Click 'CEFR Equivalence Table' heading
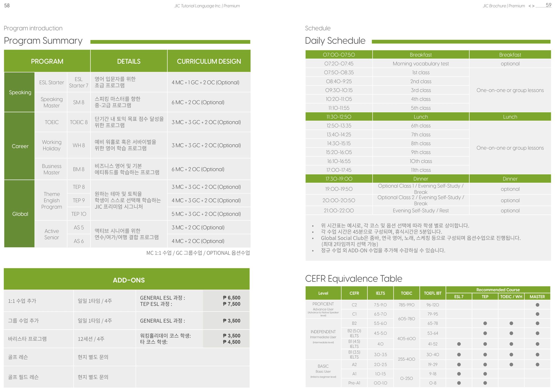 [x=354, y=278]
